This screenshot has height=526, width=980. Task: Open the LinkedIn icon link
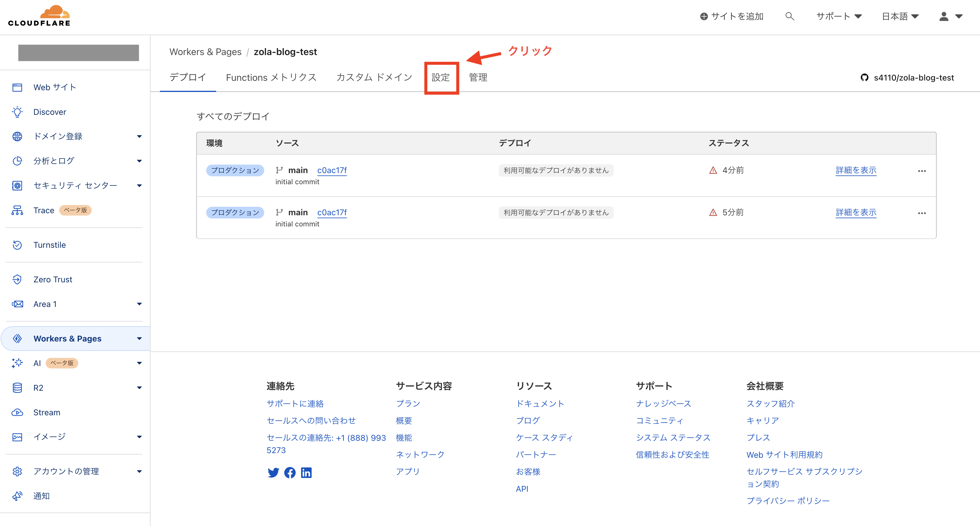tap(306, 472)
